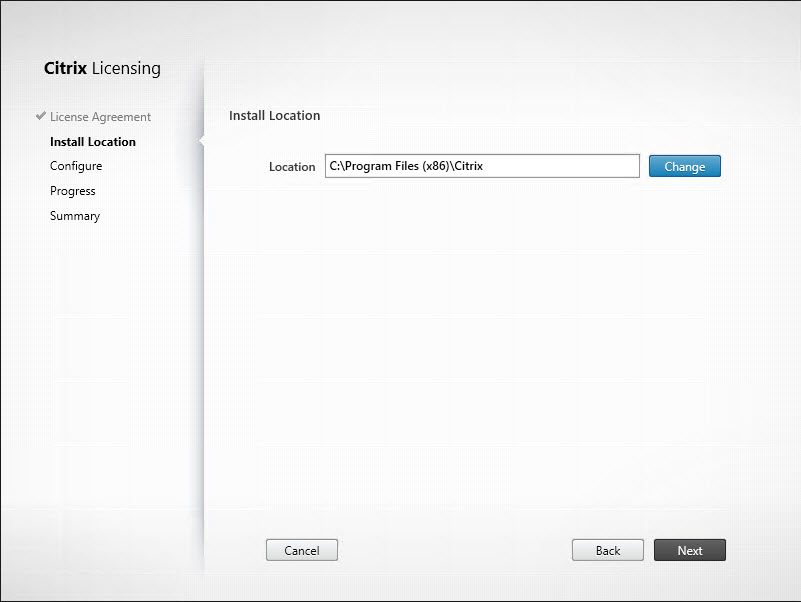This screenshot has height=602, width=801.
Task: Select Summary step in sidebar
Action: [75, 216]
